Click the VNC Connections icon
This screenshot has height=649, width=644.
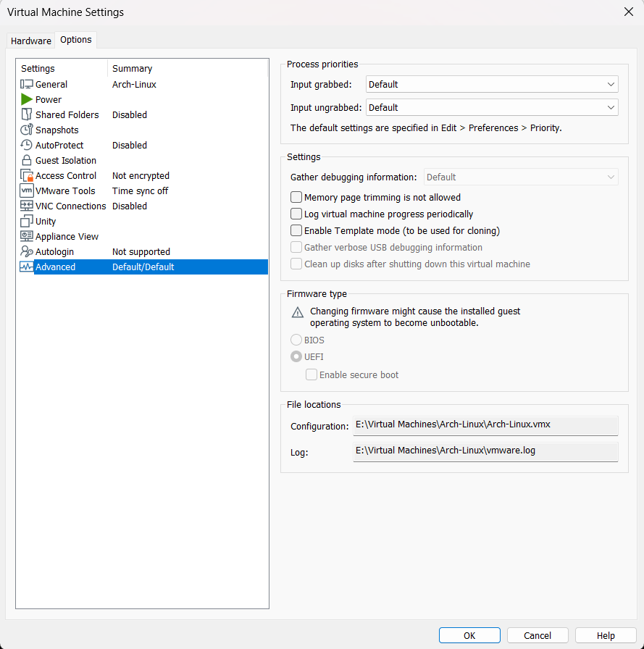(27, 206)
